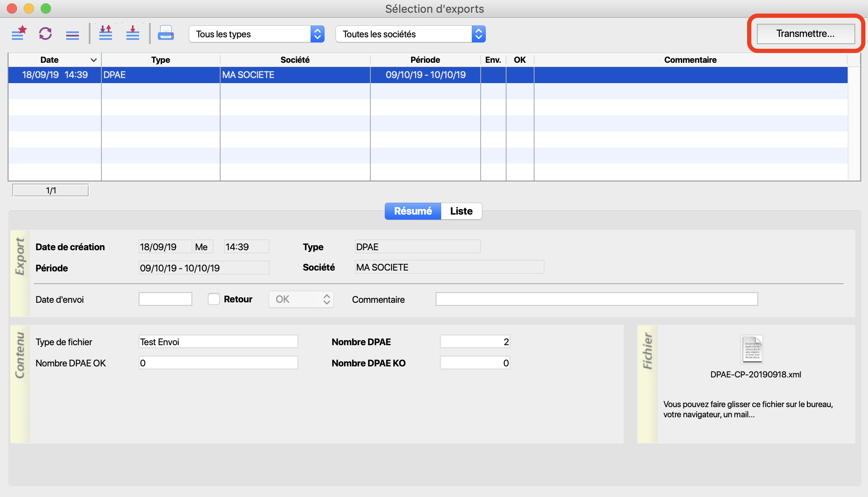Click the Date d'envoi input field

165,299
